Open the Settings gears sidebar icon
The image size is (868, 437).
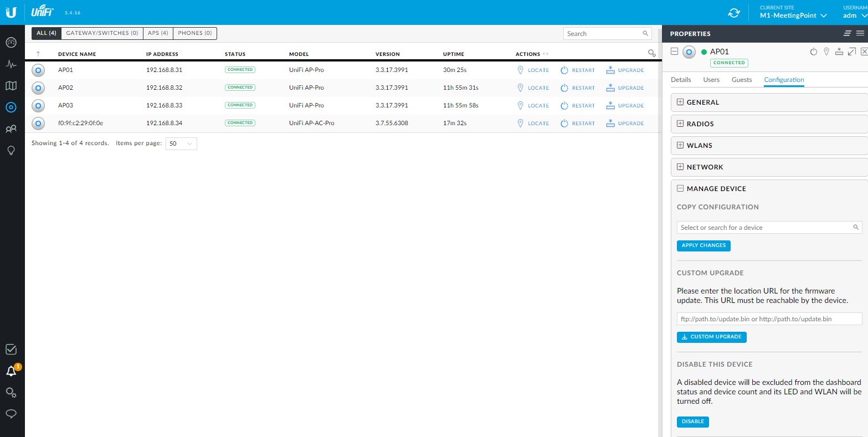(11, 393)
